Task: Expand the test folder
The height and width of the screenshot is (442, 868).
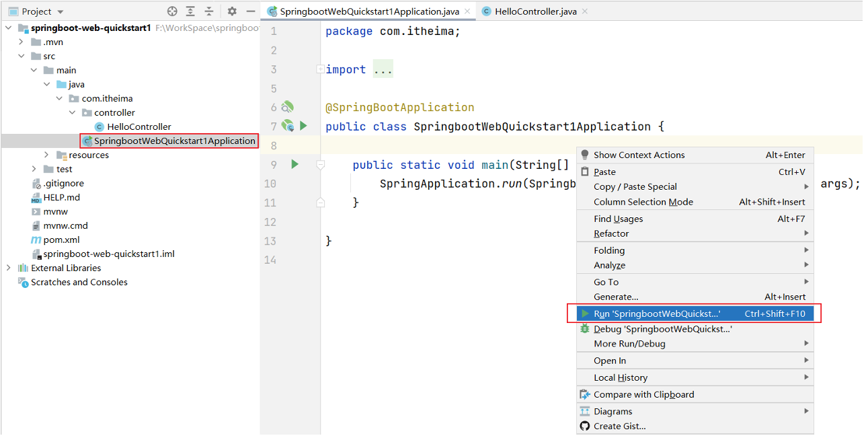Action: pyautogui.click(x=34, y=169)
